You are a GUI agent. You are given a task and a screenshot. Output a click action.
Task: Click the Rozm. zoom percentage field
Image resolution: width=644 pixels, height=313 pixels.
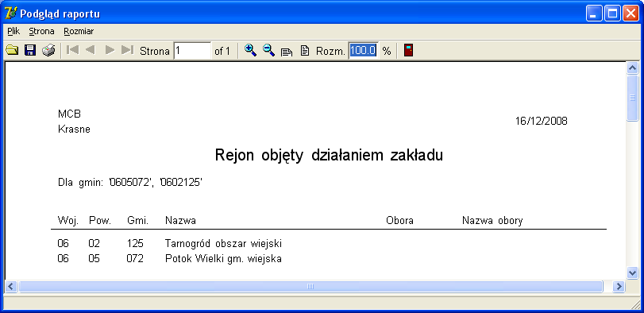363,51
